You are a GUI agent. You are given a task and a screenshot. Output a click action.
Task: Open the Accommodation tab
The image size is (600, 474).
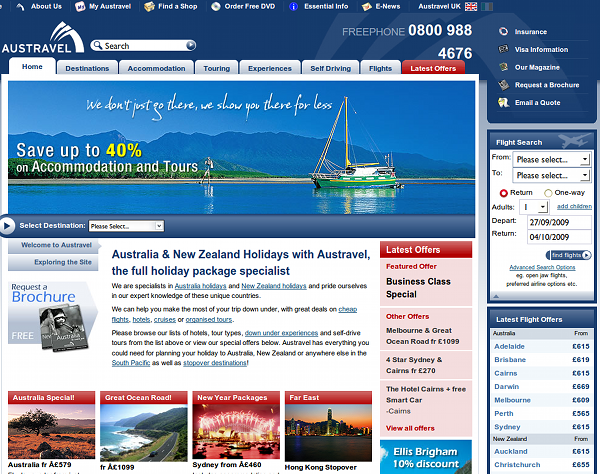pos(156,68)
